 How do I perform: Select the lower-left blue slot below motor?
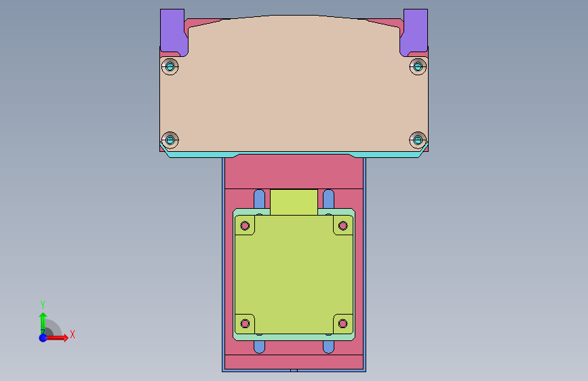click(260, 347)
